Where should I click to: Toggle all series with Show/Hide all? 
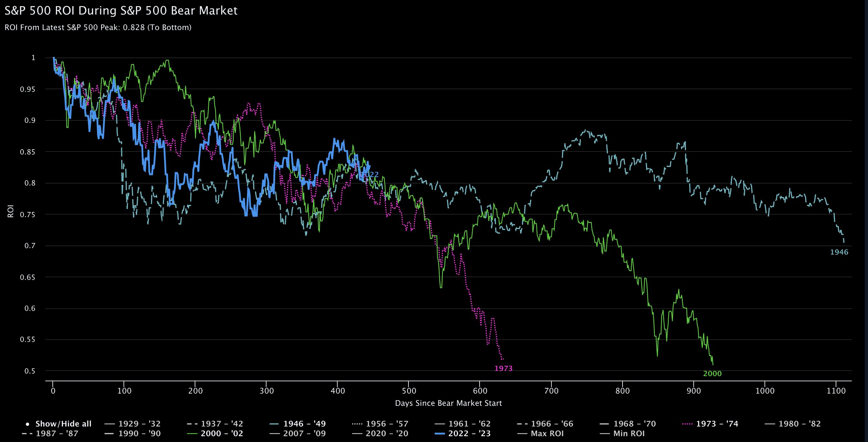click(x=58, y=424)
